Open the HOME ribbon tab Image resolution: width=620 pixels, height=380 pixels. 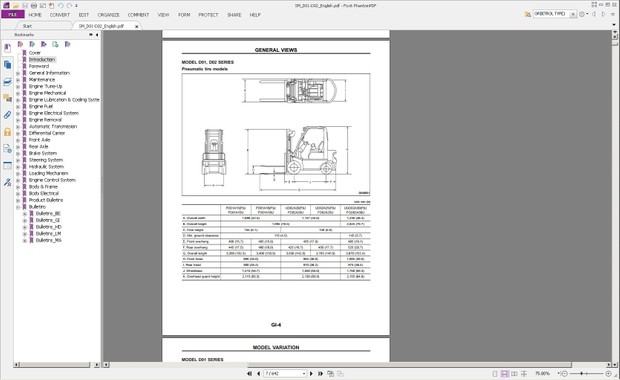pos(35,15)
